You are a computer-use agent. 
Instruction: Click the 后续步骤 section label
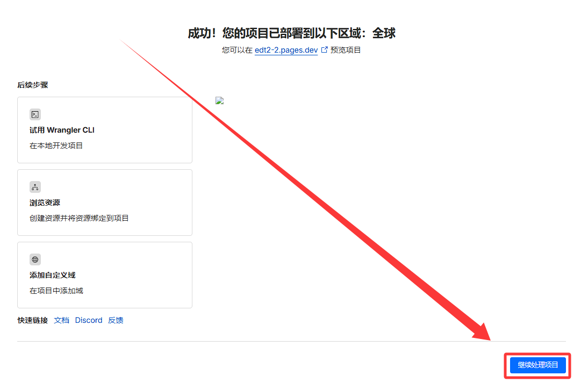32,85
